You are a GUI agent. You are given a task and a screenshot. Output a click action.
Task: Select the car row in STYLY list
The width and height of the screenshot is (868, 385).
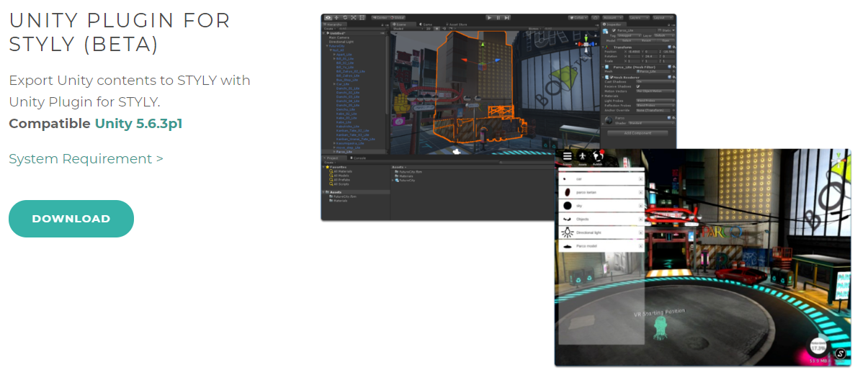601,178
